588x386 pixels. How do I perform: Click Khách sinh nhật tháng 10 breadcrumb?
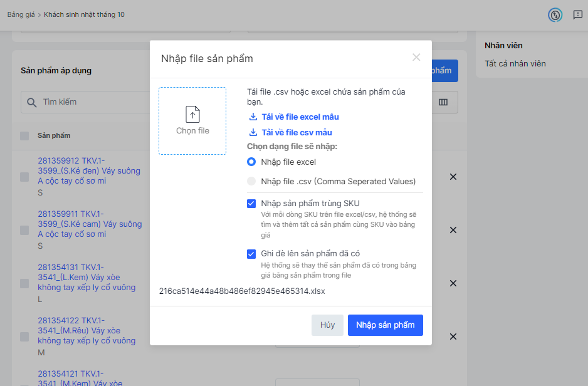tap(84, 14)
